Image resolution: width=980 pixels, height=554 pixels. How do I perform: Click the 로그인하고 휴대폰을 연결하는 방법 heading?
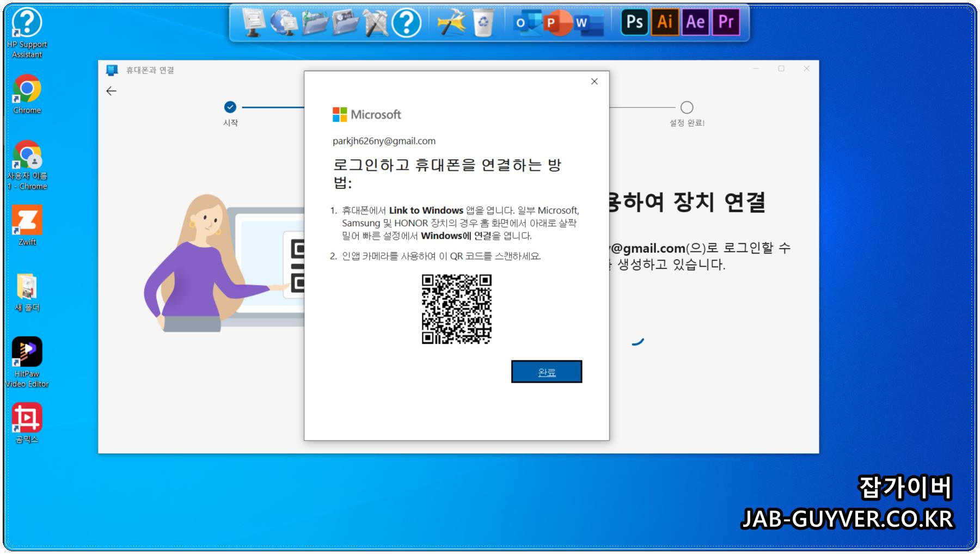tap(447, 173)
